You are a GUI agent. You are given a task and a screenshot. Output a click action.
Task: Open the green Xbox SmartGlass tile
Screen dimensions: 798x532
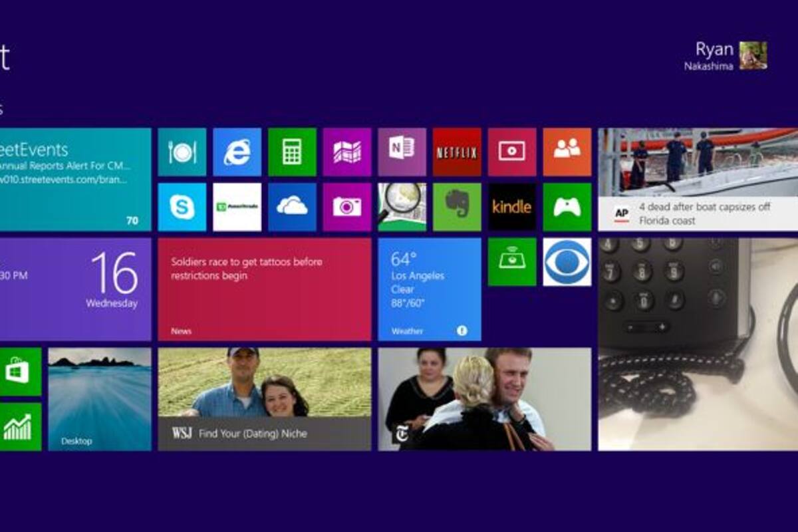[x=512, y=262]
